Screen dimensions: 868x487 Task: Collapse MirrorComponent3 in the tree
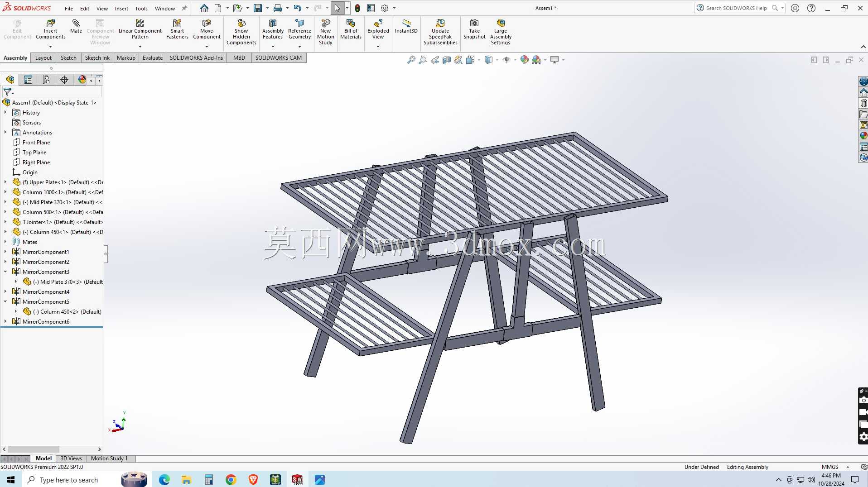pyautogui.click(x=5, y=272)
